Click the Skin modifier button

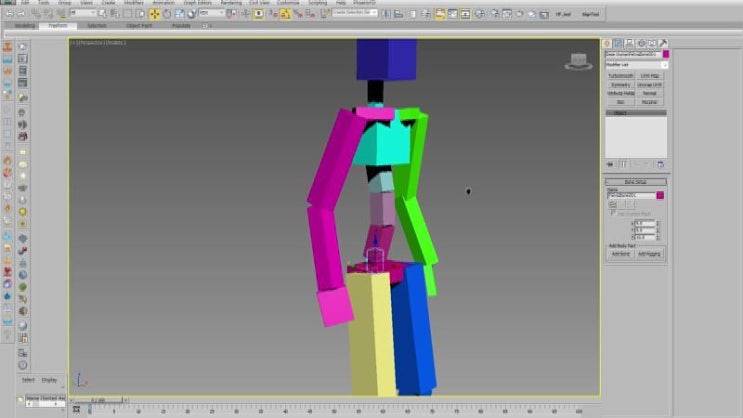tap(621, 102)
